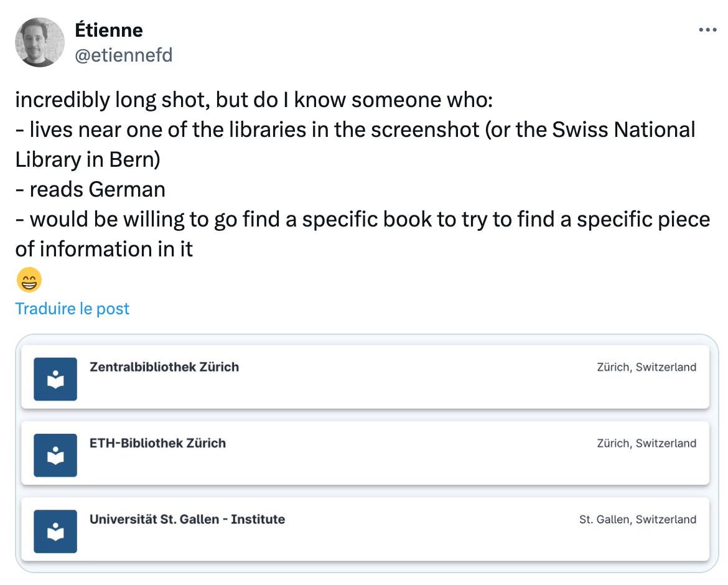Click the @etiennefd handle
Viewport: 728px width, 585px height.
click(124, 55)
